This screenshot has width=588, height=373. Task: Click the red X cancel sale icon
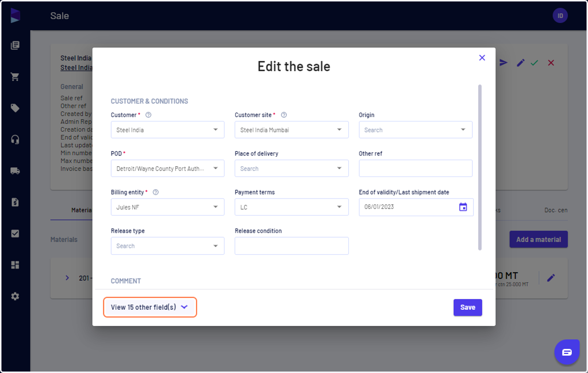[x=551, y=63]
